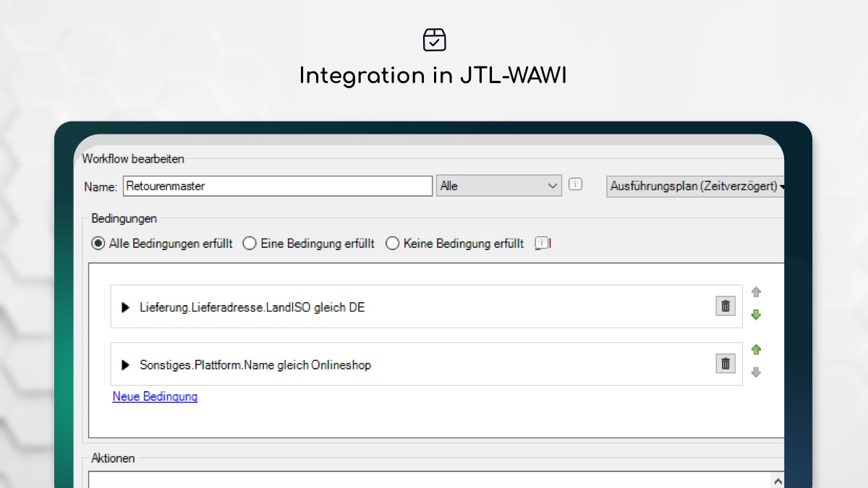Delete the Sonstiges.Plattform.Name condition via trash icon
The width and height of the screenshot is (868, 488).
pos(725,364)
